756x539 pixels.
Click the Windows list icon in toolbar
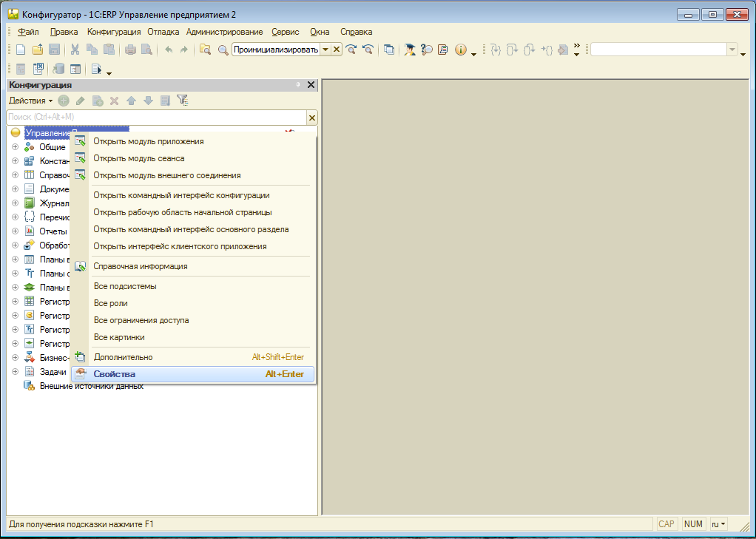coord(388,50)
